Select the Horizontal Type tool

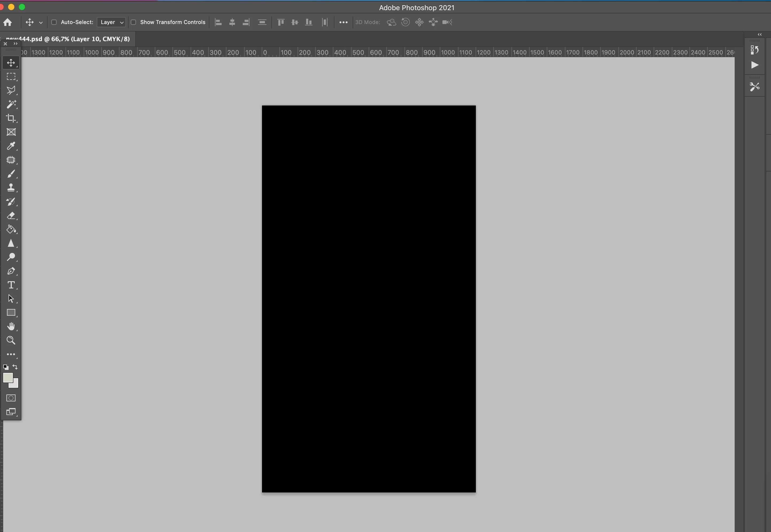(x=11, y=285)
